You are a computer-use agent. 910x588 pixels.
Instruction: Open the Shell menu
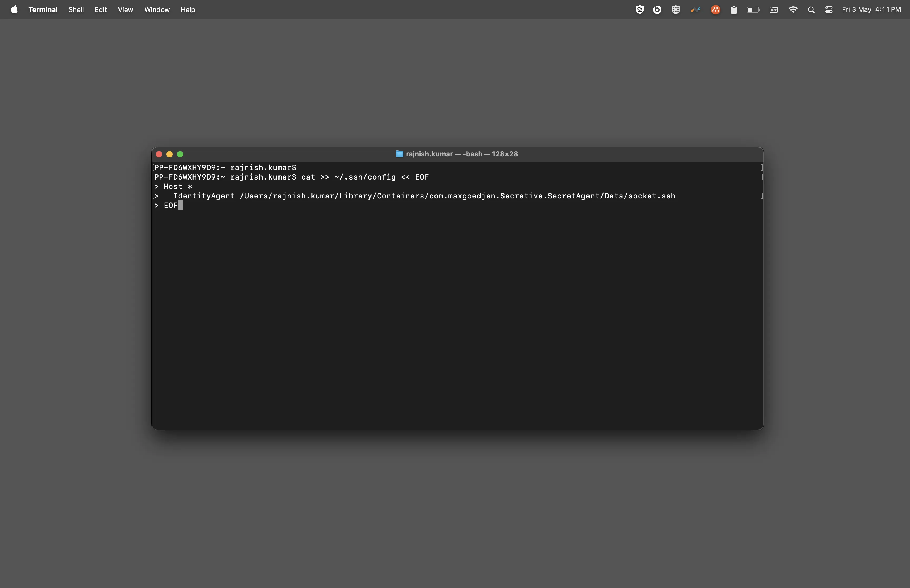pos(76,9)
